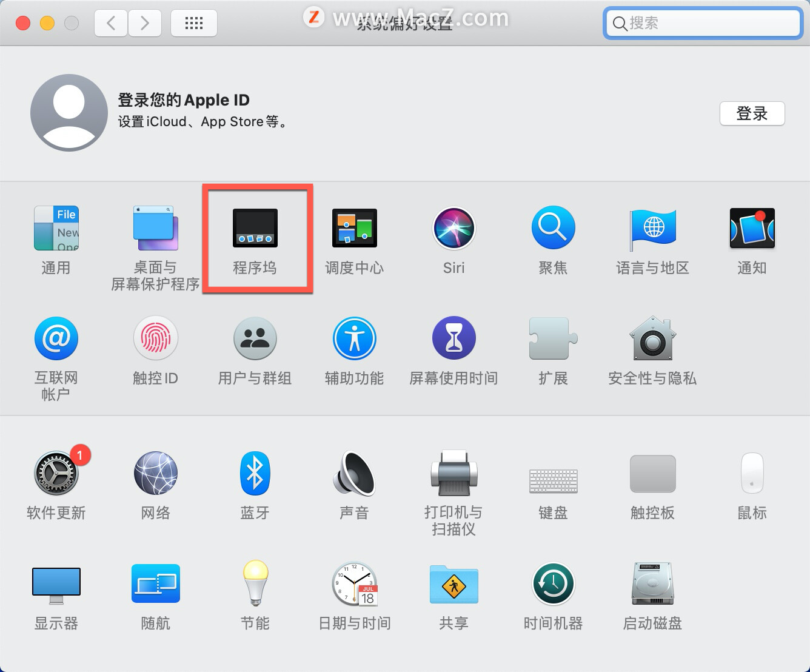Image resolution: width=810 pixels, height=672 pixels.
Task: Click the back navigation arrow
Action: [x=111, y=23]
